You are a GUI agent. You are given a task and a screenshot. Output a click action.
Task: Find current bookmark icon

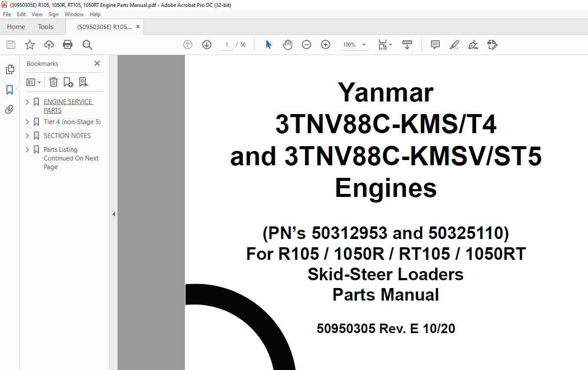point(84,82)
